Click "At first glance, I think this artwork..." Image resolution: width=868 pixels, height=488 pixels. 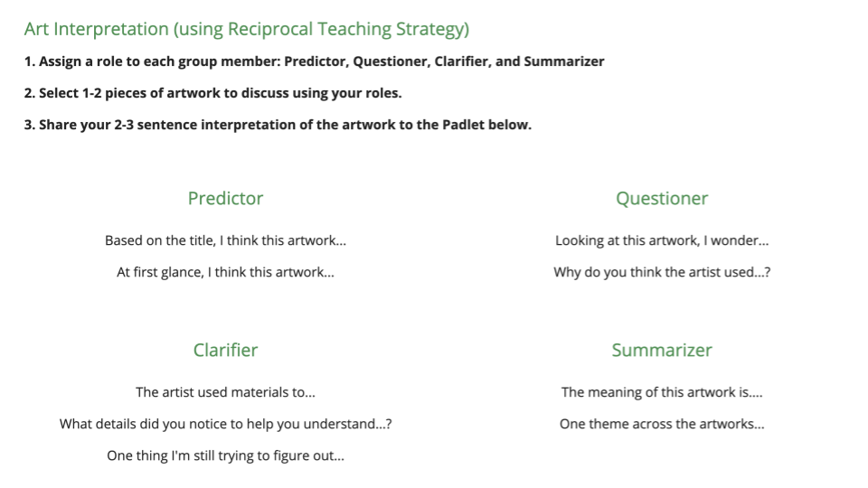click(x=225, y=272)
